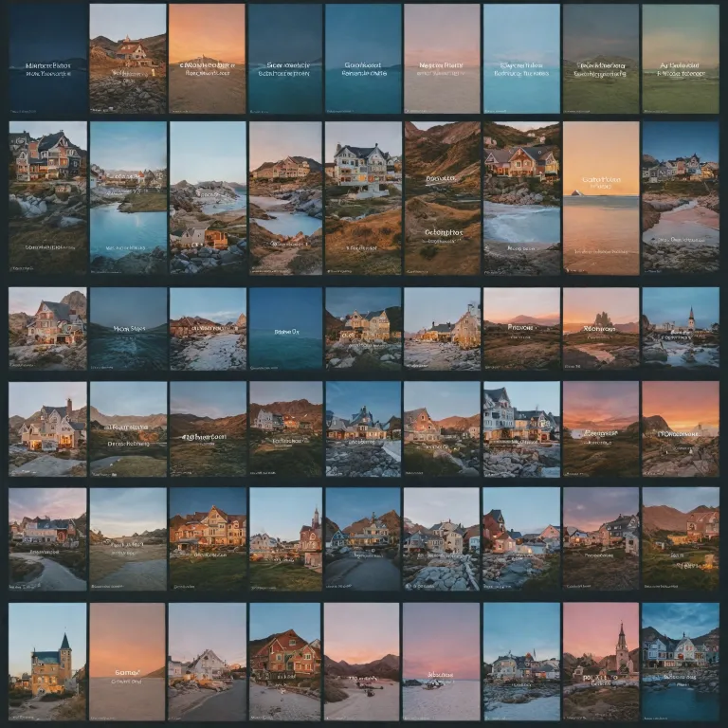Screen dimensions: 728x728
Task: Select the house above crashing beach waves thumbnail
Action: (521, 197)
